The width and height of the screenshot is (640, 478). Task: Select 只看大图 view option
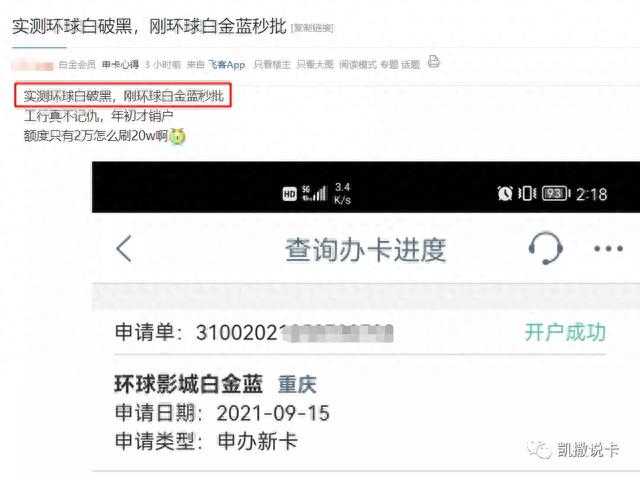coord(315,64)
